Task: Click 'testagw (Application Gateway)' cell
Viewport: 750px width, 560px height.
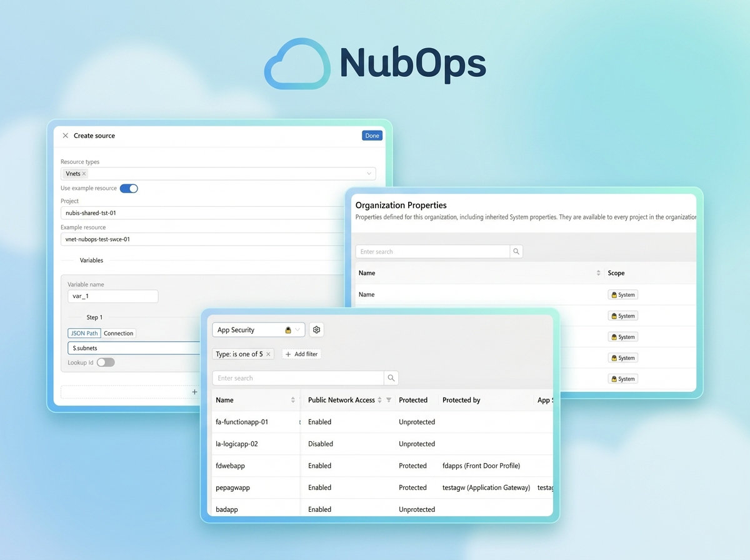Action: (486, 487)
